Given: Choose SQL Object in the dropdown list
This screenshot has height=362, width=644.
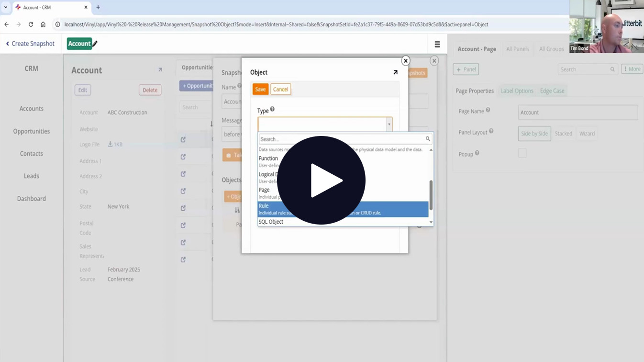Looking at the screenshot, I should [271, 222].
